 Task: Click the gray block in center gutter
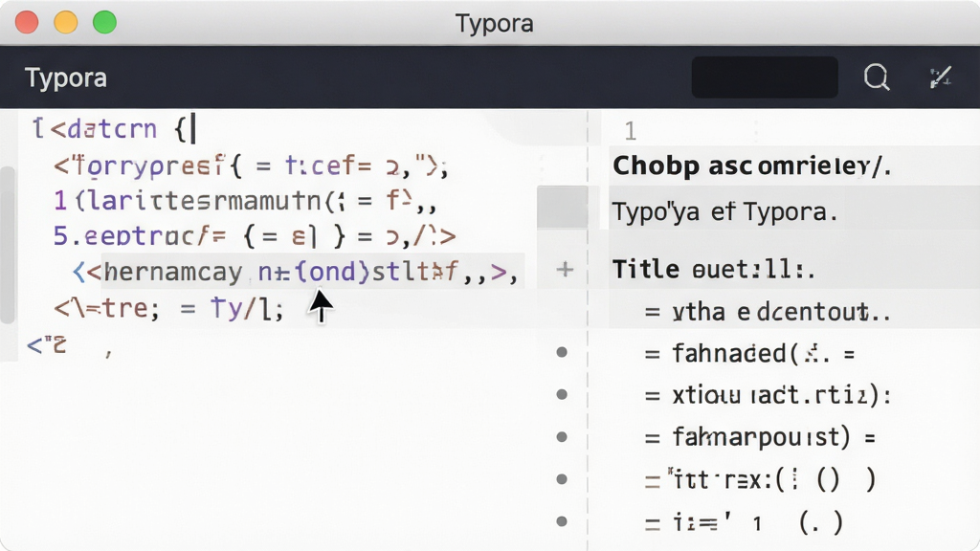(562, 207)
